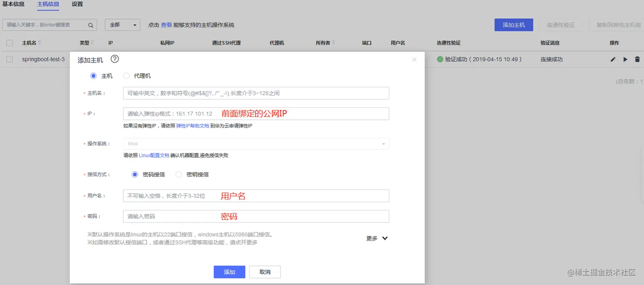Image resolution: width=644 pixels, height=285 pixels.
Task: Open the 操作系统 dropdown in the dialog
Action: (x=383, y=144)
